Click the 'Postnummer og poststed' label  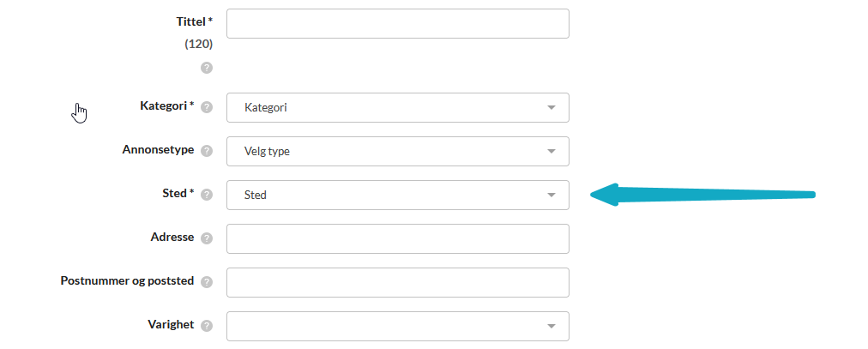(x=127, y=281)
